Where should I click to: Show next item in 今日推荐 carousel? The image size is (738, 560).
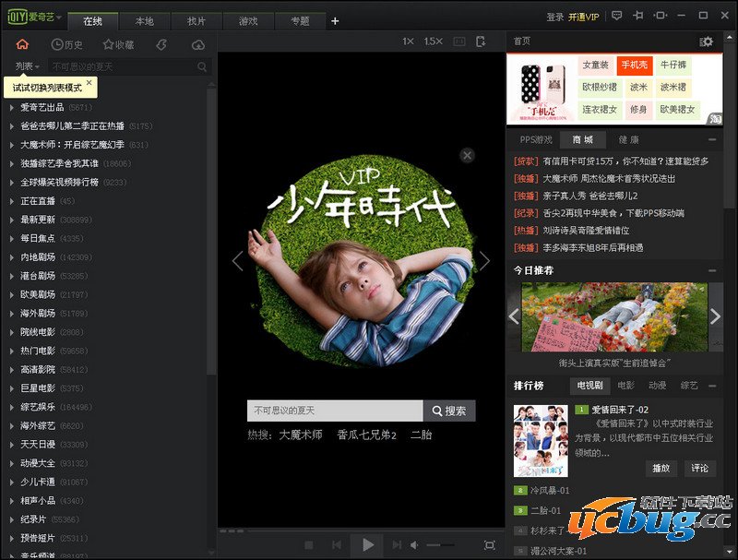coord(716,316)
